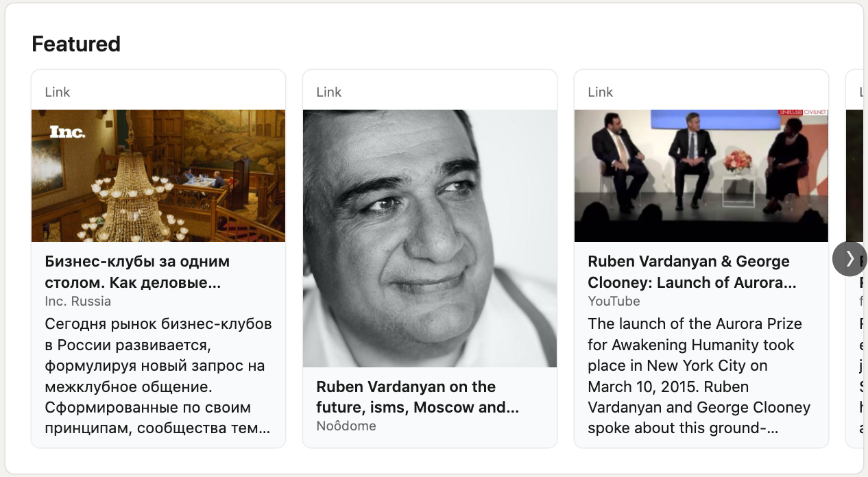Click the Featured section heading
This screenshot has height=477, width=868.
click(x=76, y=44)
